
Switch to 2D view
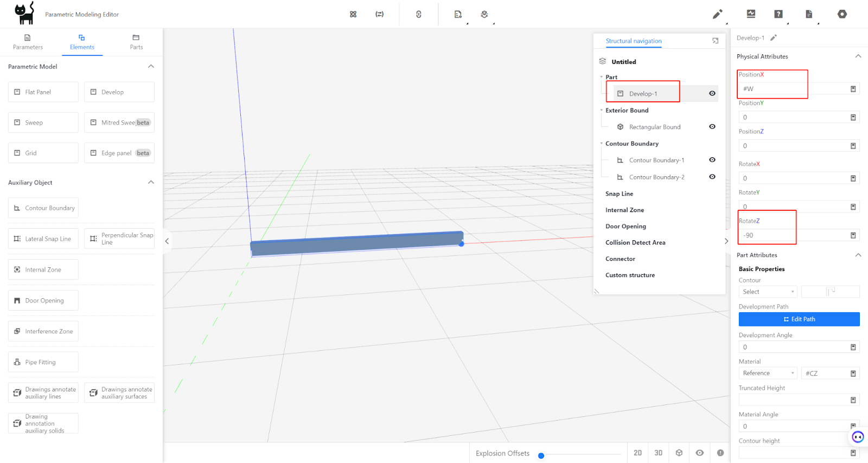[637, 453]
